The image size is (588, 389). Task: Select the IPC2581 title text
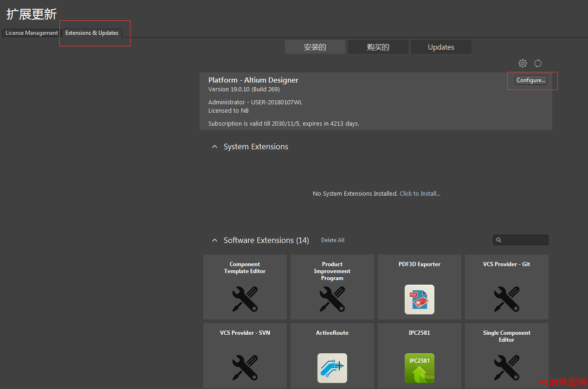(420, 333)
